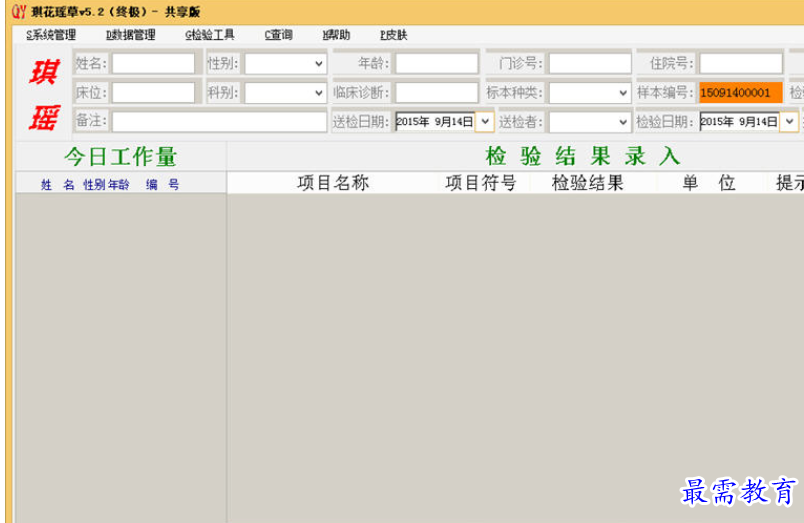804x523 pixels.
Task: Click the 门诊号 input field
Action: coord(590,64)
